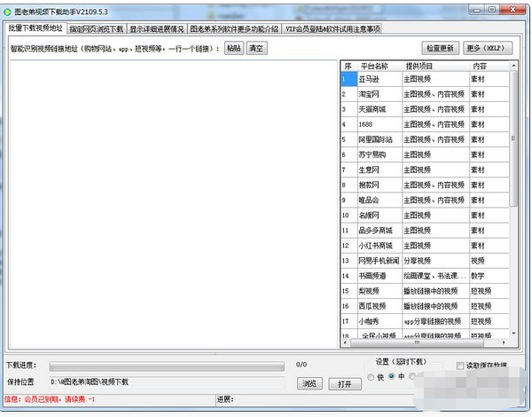Viewport: 532px width, 417px height.
Task: Open 固老弟系列软件更多功能介绍 tab
Action: [x=234, y=29]
